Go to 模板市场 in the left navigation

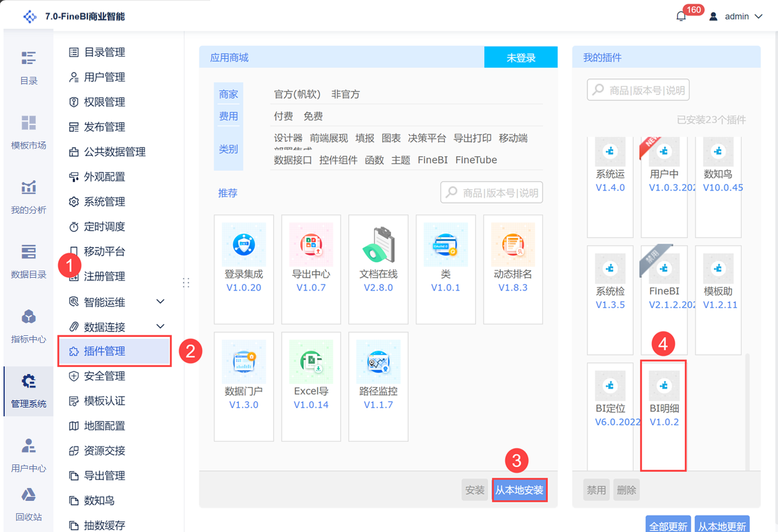click(28, 133)
